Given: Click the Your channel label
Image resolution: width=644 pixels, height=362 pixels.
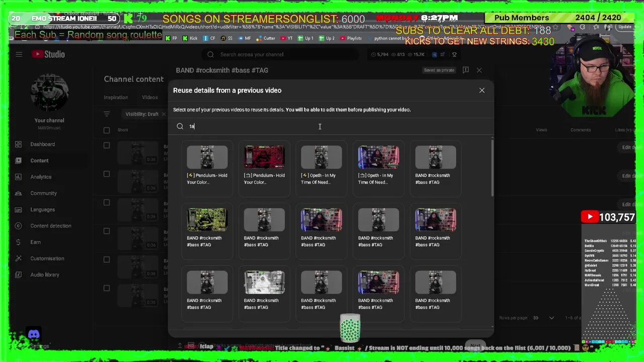Looking at the screenshot, I should tap(49, 121).
